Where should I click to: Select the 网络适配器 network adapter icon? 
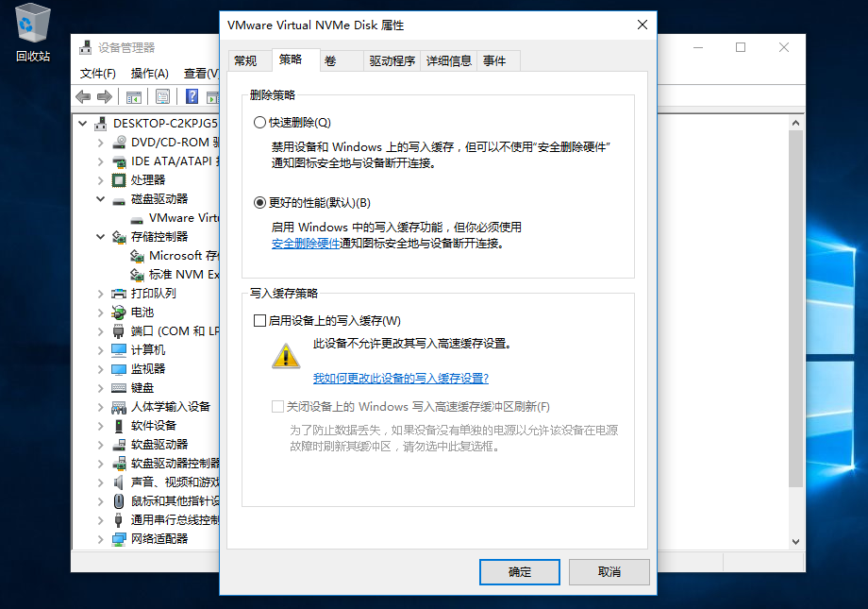(119, 539)
